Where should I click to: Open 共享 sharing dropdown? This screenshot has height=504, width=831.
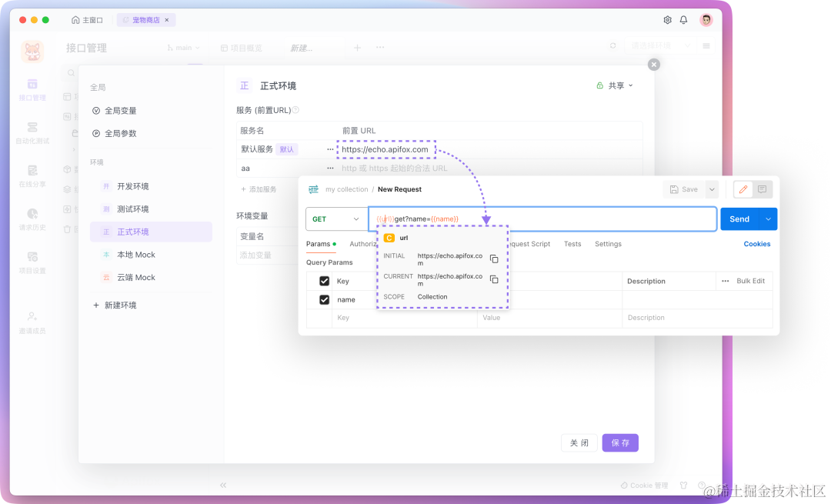pyautogui.click(x=615, y=86)
